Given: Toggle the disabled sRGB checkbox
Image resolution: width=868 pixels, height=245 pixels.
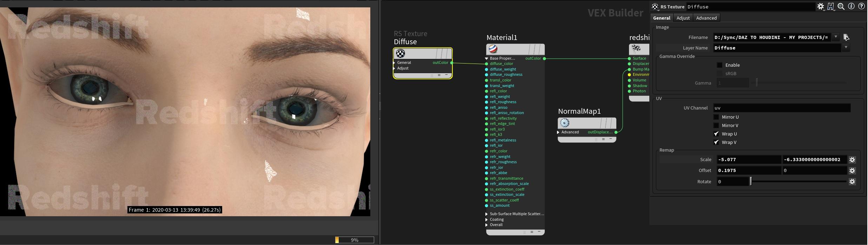Looking at the screenshot, I should (720, 73).
